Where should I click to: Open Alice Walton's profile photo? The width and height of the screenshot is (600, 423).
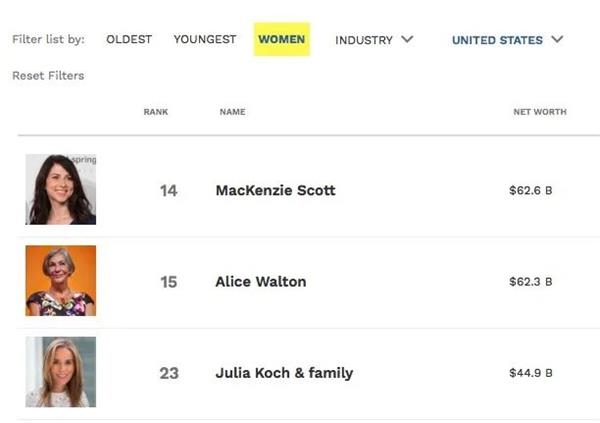coord(61,281)
